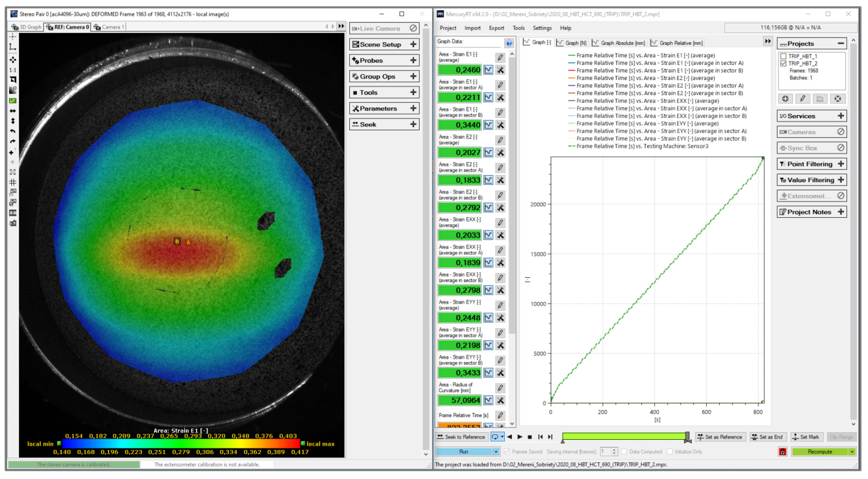The width and height of the screenshot is (868, 479).
Task: Click the red lock icon beside Recompute
Action: click(782, 452)
